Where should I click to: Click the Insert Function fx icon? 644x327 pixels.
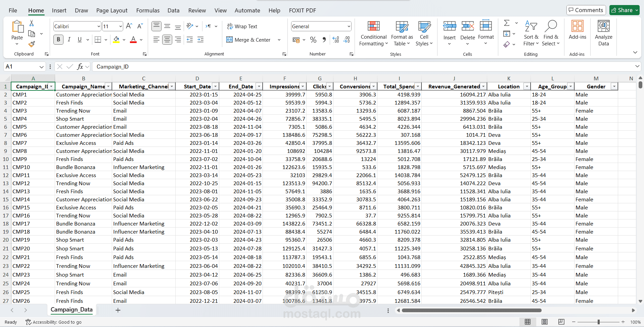80,67
